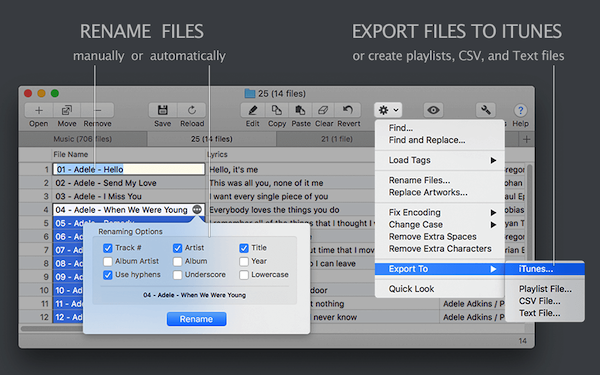The width and height of the screenshot is (600, 375).
Task: Click the Paste tags toolbar icon
Action: (301, 111)
